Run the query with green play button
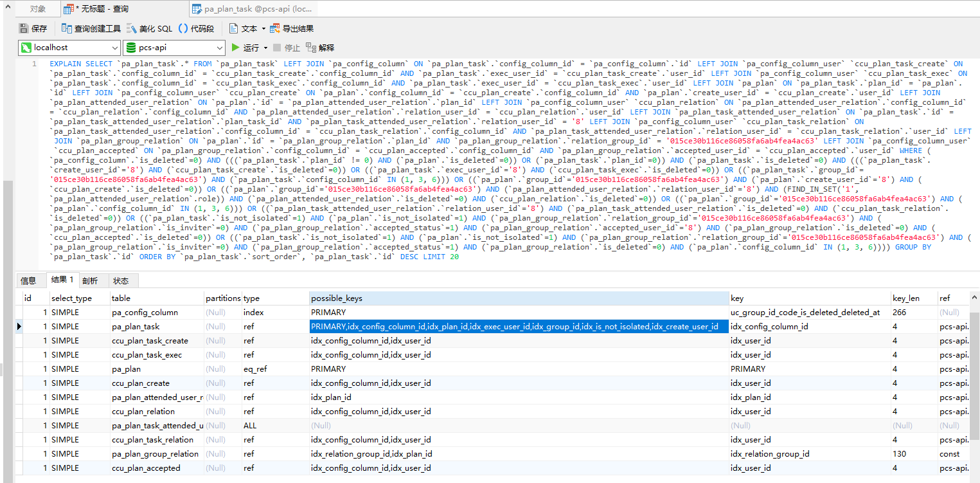The height and width of the screenshot is (483, 980). click(236, 48)
